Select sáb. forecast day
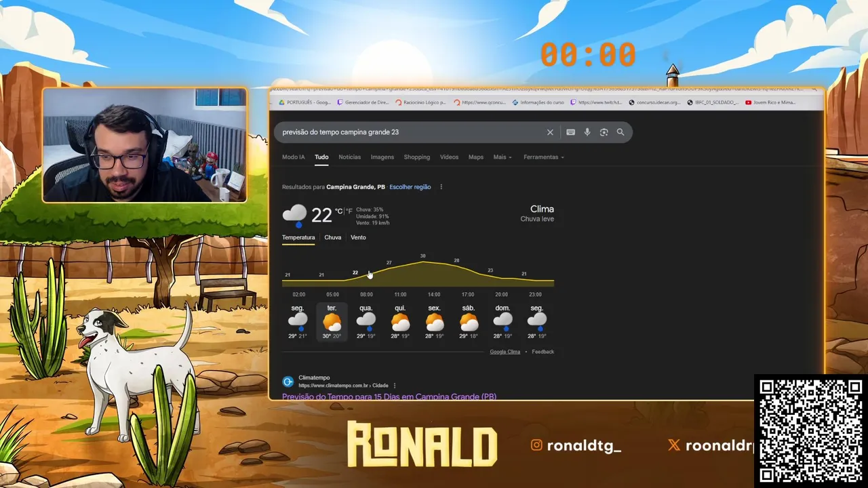 (x=469, y=322)
